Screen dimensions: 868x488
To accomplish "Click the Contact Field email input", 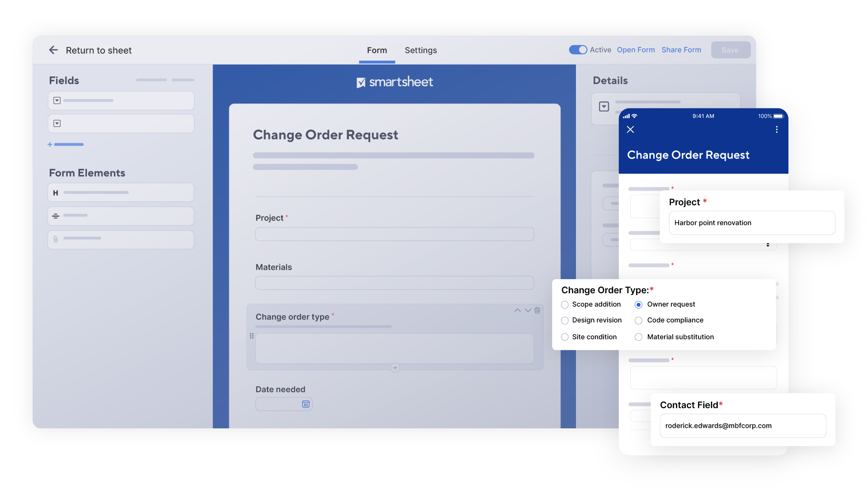I will pyautogui.click(x=743, y=426).
